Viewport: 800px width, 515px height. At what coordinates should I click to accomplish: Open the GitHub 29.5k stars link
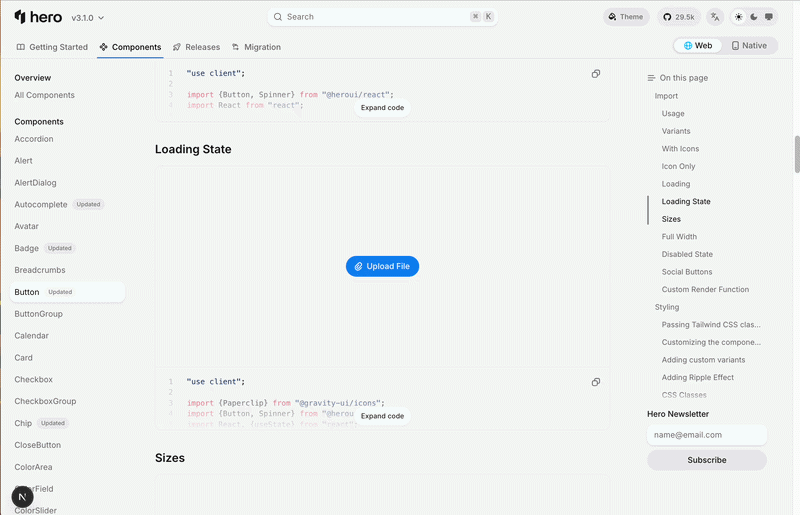679,17
